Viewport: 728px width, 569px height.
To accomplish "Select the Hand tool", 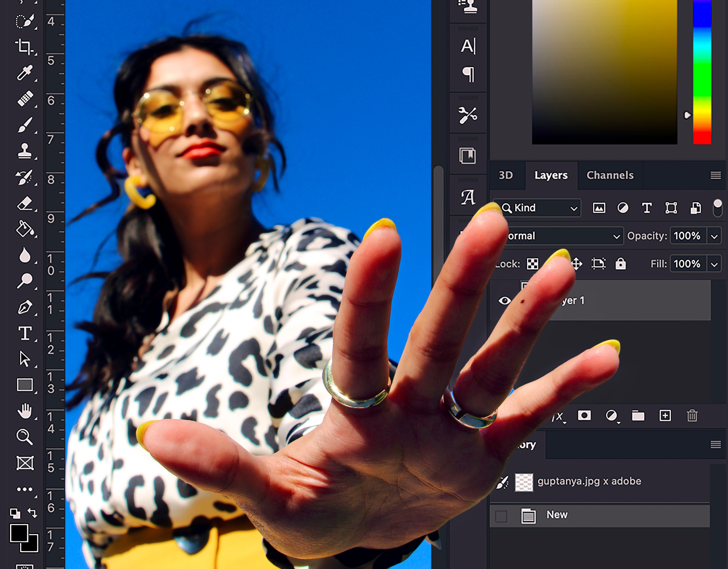I will click(25, 411).
